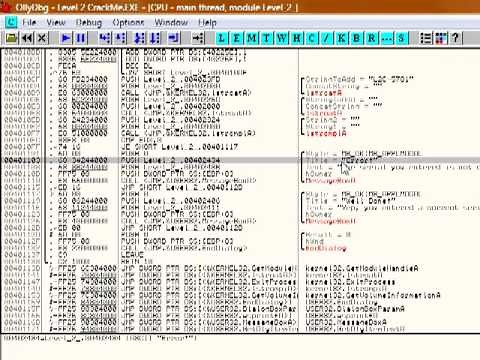
Task: Click USER32.MessageBoxA comment
Action: pyautogui.click(x=346, y=322)
